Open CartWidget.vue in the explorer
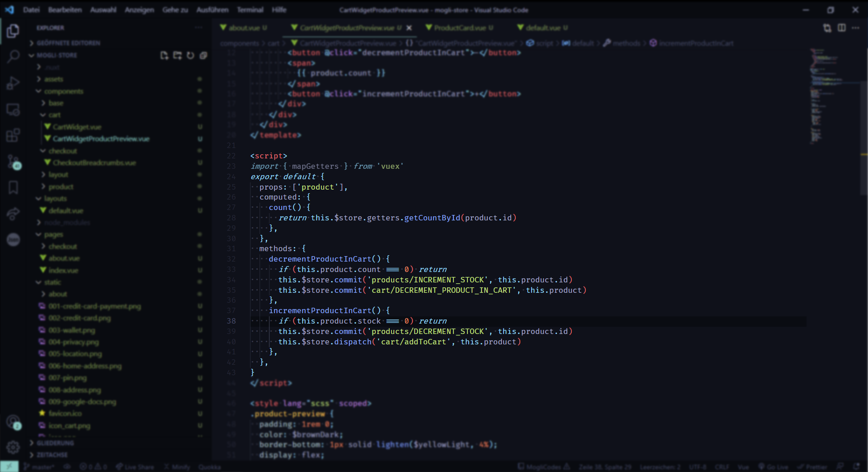 (77, 127)
